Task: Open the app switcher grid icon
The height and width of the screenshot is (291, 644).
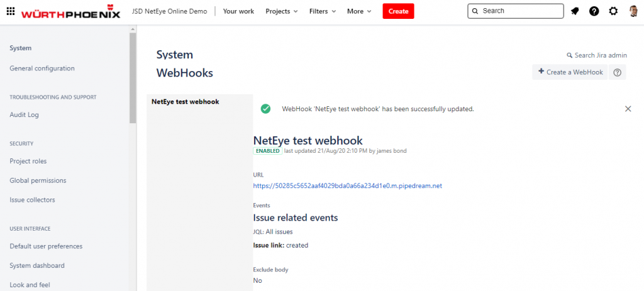Action: coord(11,11)
